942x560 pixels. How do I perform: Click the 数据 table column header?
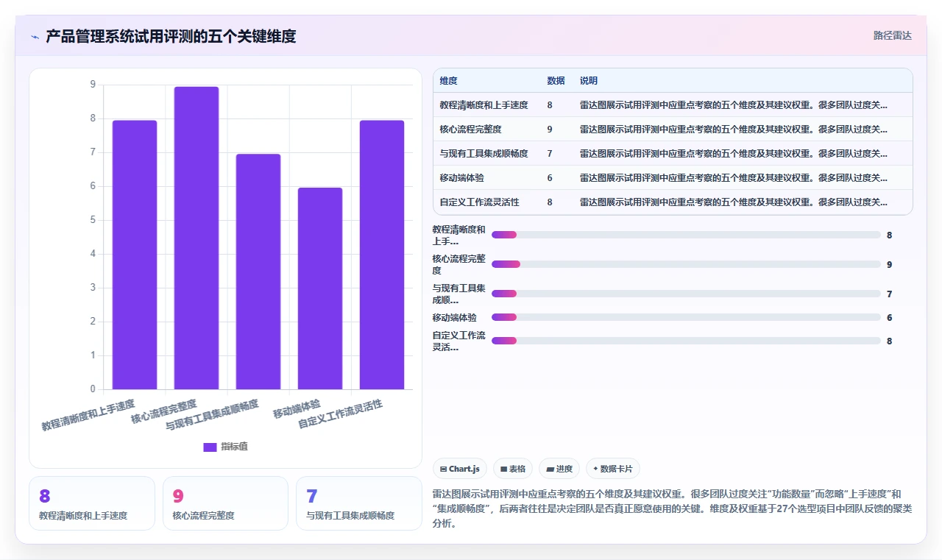click(556, 81)
